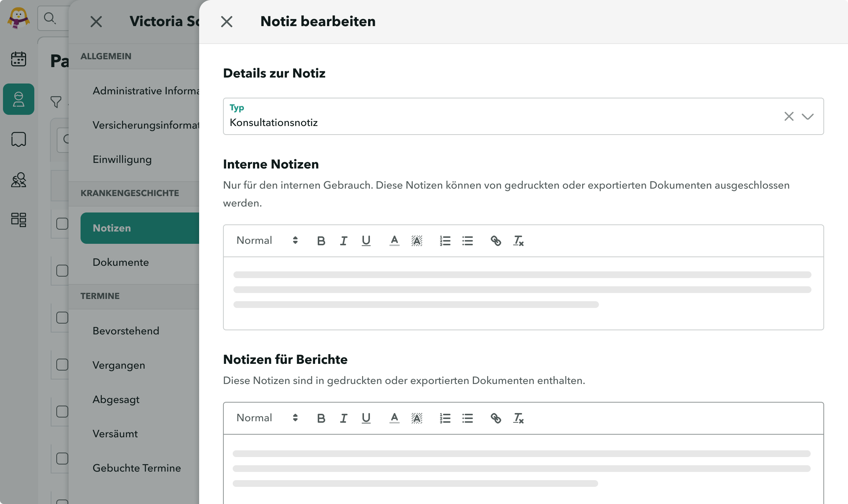Image resolution: width=848 pixels, height=504 pixels.
Task: Insert bullet list in Interne Notizen
Action: point(468,241)
